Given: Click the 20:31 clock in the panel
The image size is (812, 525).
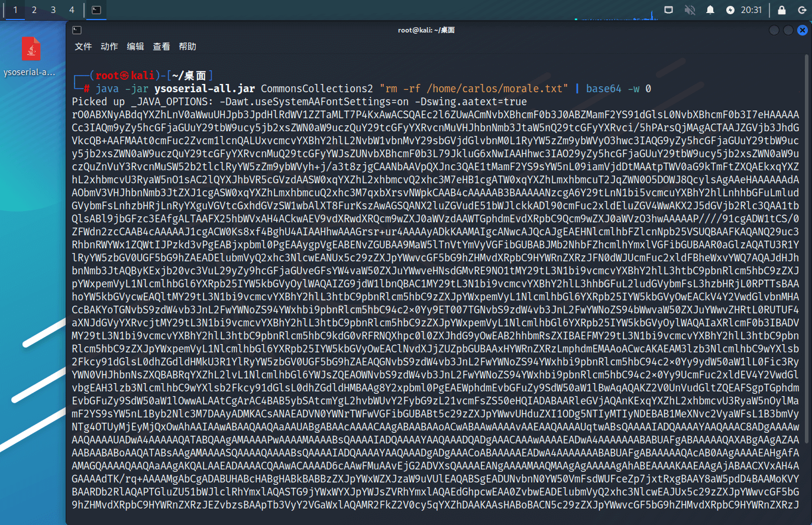Looking at the screenshot, I should 751,10.
